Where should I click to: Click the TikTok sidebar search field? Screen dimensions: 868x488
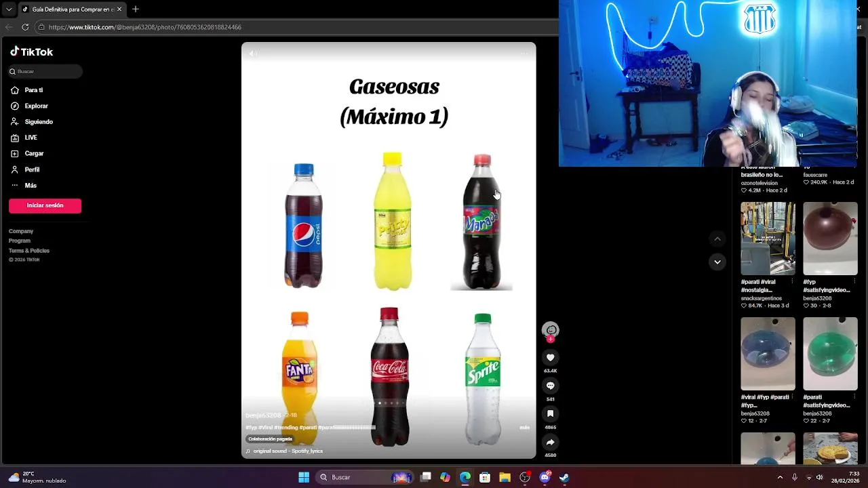(45, 71)
